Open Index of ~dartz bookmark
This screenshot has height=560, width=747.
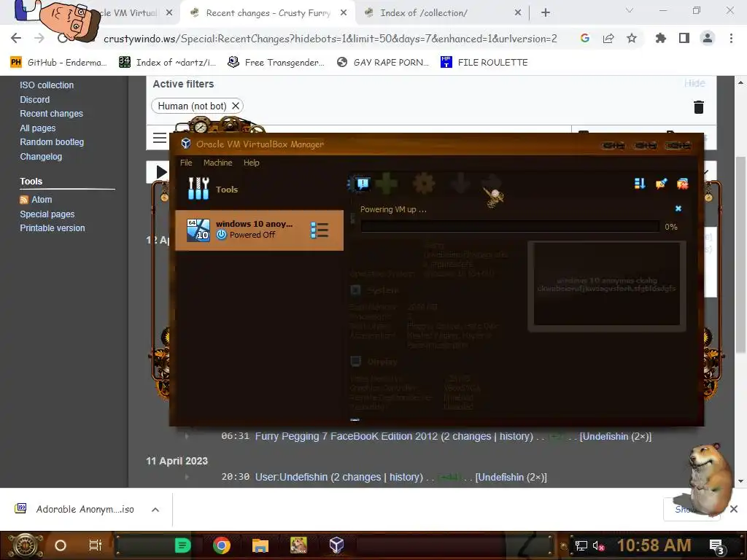click(x=168, y=63)
